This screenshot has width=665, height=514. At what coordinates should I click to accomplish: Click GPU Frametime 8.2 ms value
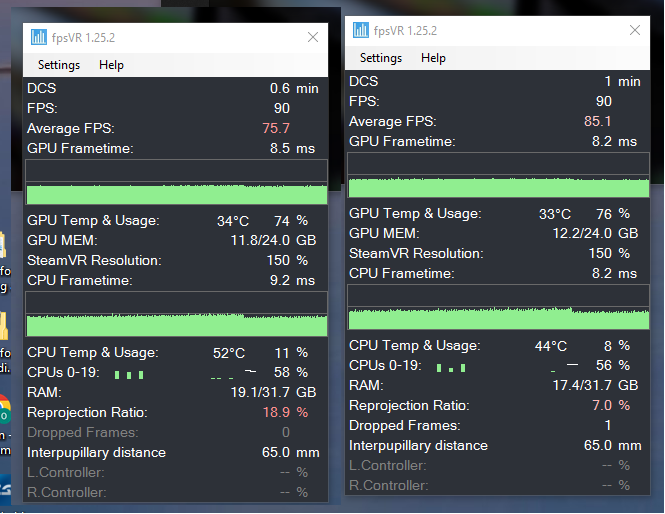(x=614, y=141)
